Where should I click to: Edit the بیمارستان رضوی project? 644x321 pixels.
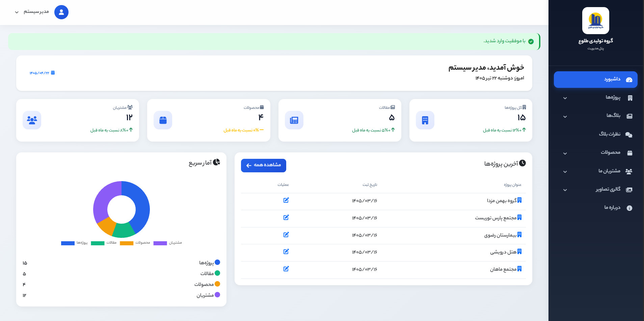click(x=286, y=234)
